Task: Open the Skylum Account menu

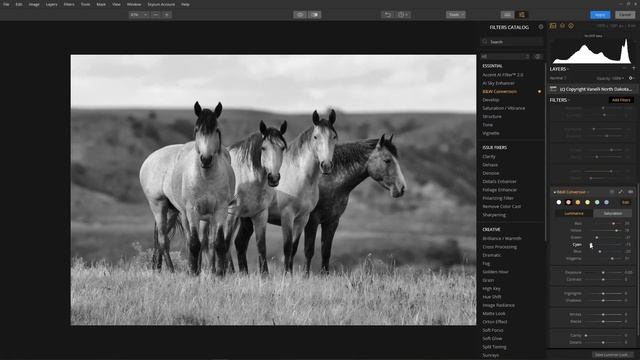Action: click(x=161, y=4)
